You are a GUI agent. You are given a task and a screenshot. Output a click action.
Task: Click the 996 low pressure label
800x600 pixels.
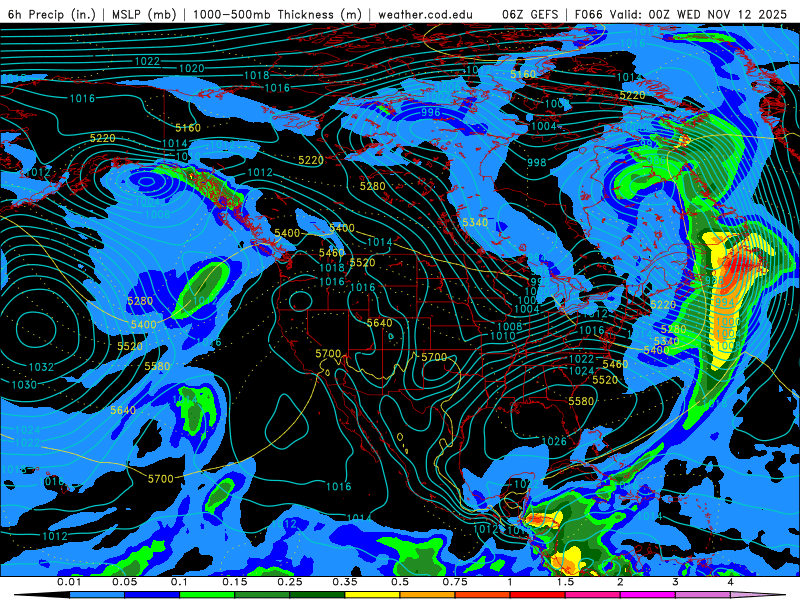click(431, 112)
